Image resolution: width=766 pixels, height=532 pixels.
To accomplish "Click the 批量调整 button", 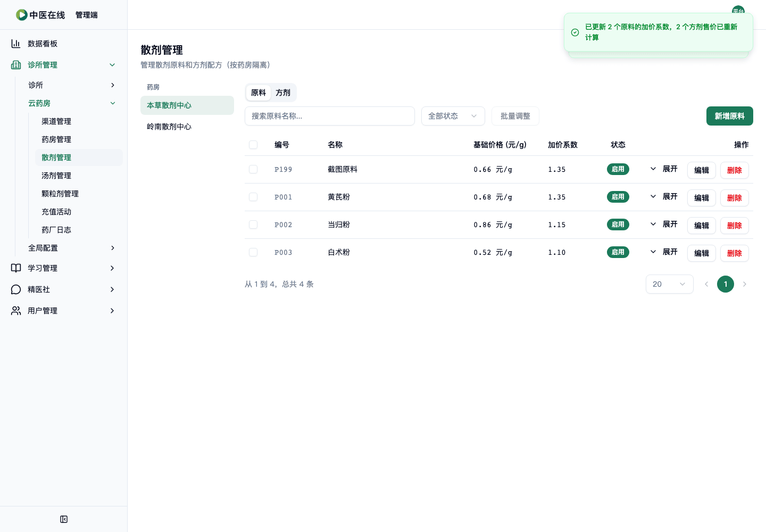I will point(515,116).
